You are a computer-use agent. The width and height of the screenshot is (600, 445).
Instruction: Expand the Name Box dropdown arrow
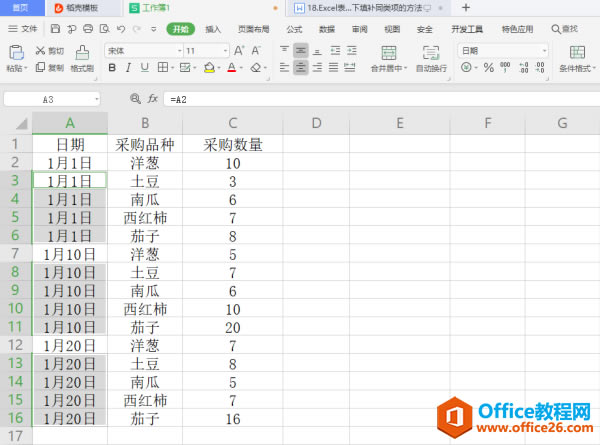[96, 99]
